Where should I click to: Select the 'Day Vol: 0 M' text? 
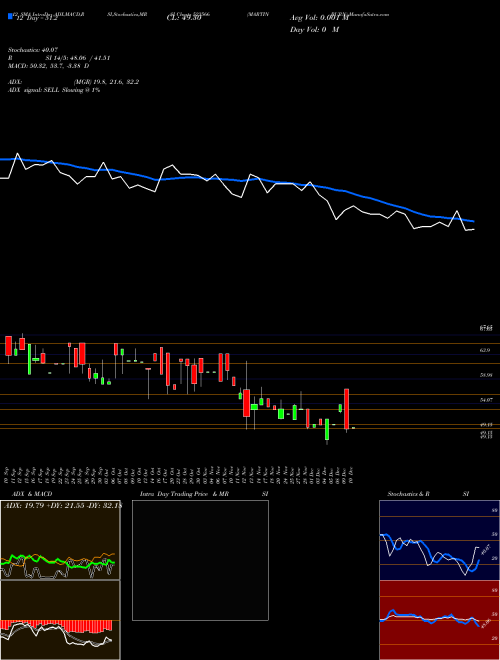314,29
